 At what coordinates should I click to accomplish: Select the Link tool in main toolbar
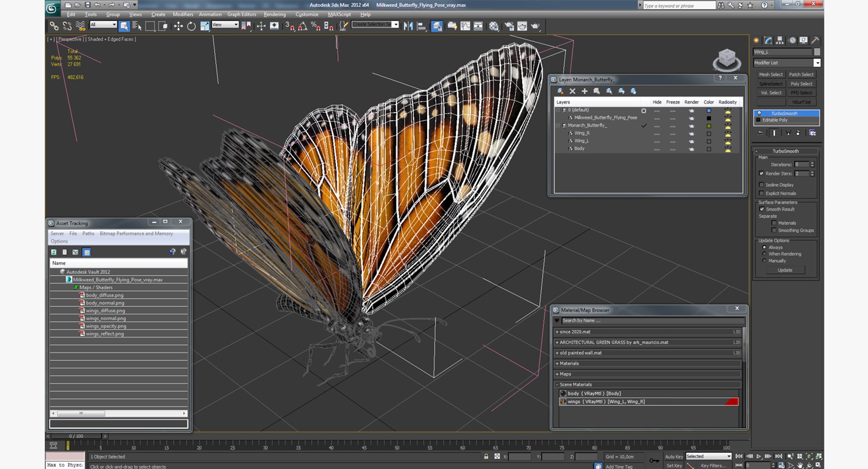pyautogui.click(x=54, y=26)
